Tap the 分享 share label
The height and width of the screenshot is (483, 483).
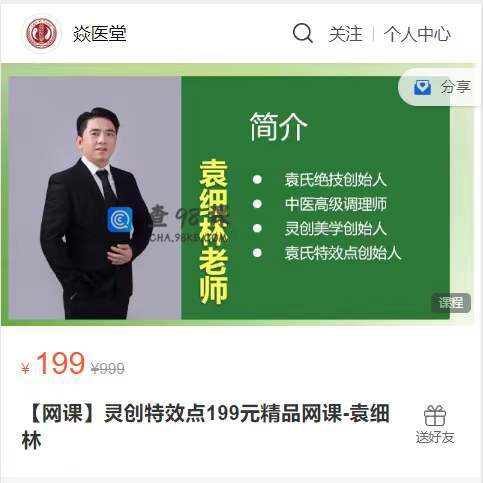(456, 87)
